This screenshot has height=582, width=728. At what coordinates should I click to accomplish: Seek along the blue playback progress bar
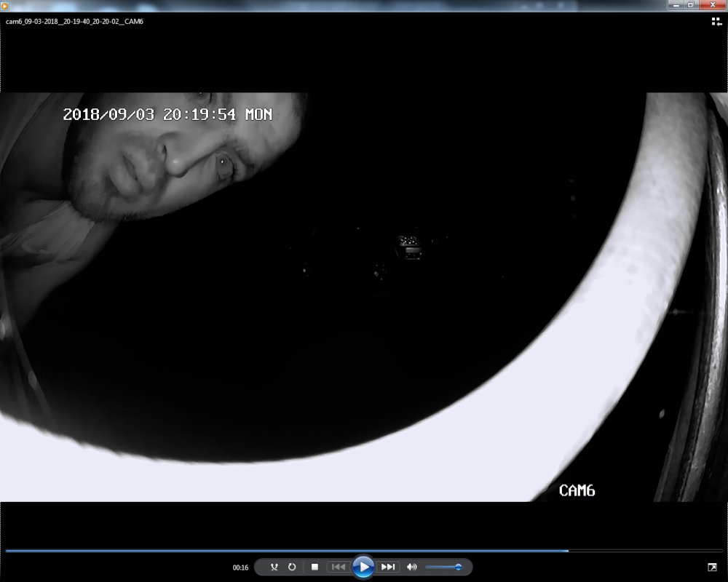tap(363, 551)
